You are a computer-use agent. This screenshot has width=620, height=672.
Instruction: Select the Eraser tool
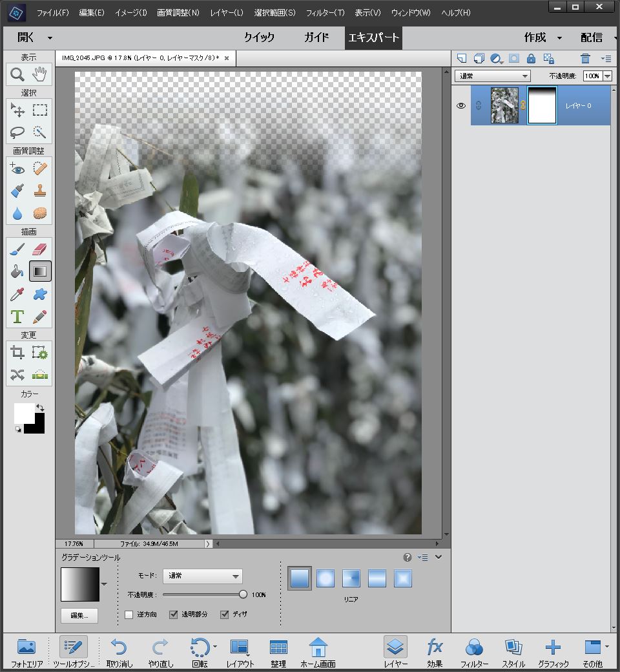point(40,249)
